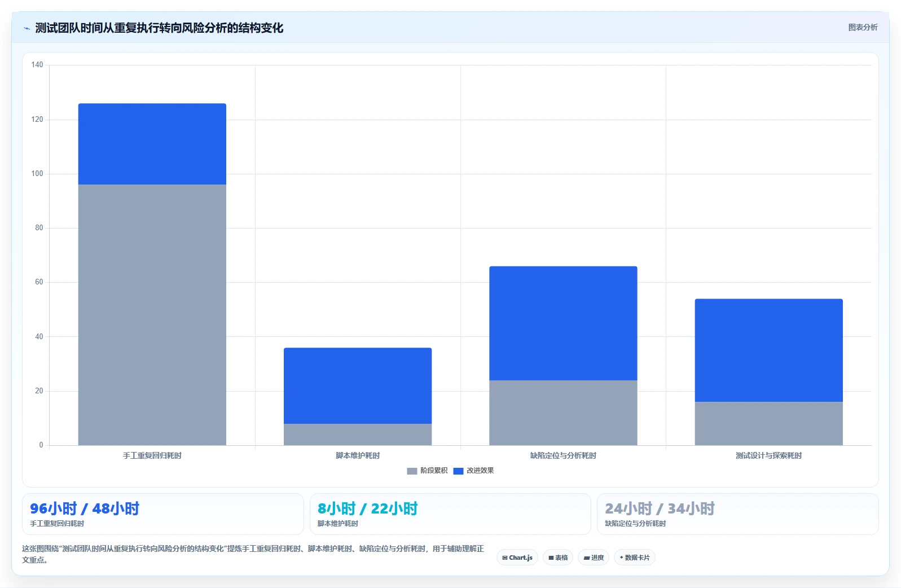
Task: Click stat card caption 手工重复回归耗时
Action: [x=57, y=524]
